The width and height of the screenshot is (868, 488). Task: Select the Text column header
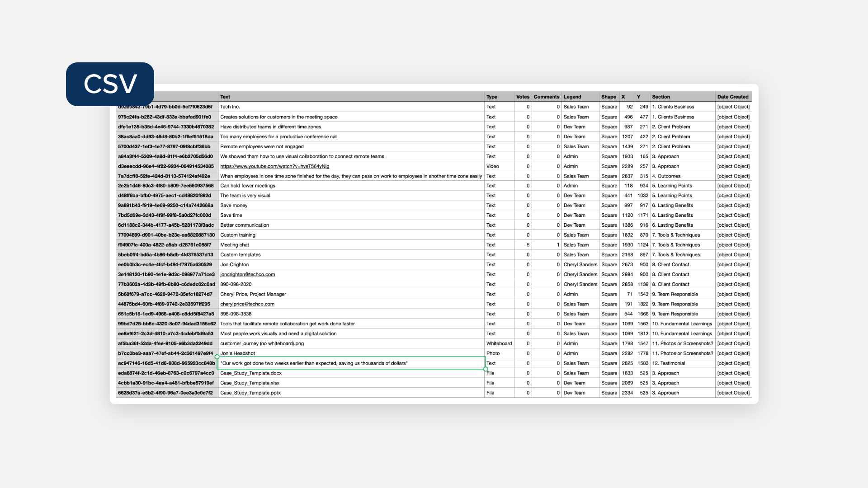click(351, 97)
